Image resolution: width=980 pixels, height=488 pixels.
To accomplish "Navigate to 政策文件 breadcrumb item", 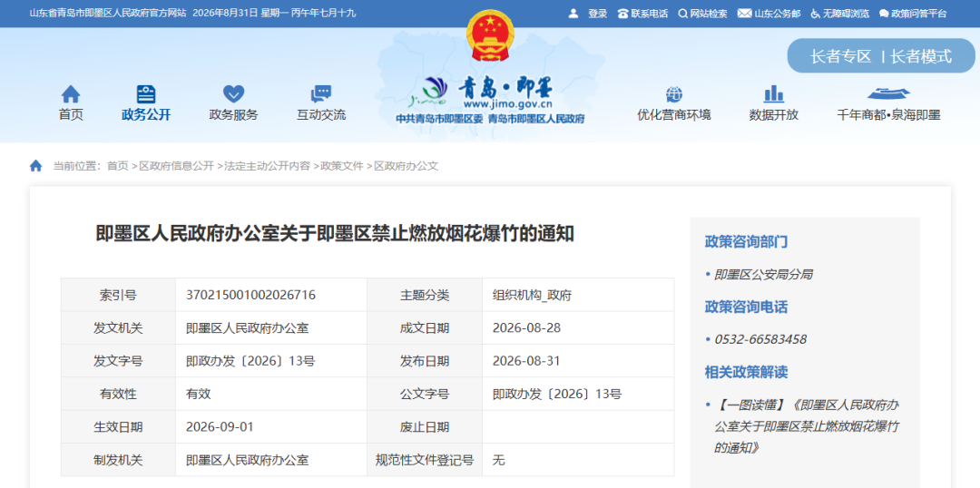I will [342, 166].
